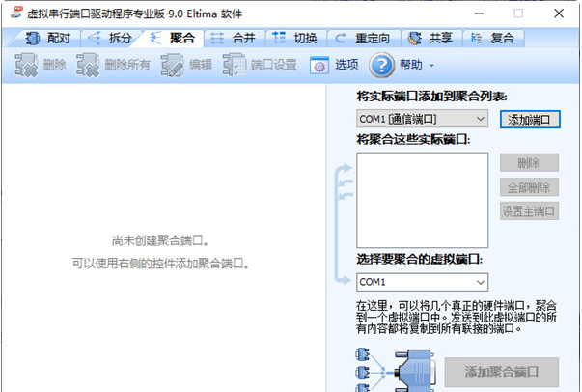Select the 聚合 (Bundle) tab

pyautogui.click(x=171, y=39)
